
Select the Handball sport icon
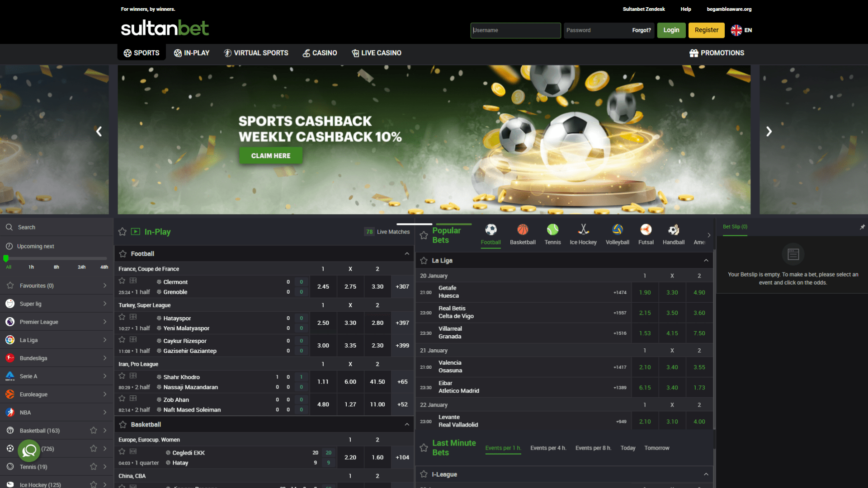point(674,230)
